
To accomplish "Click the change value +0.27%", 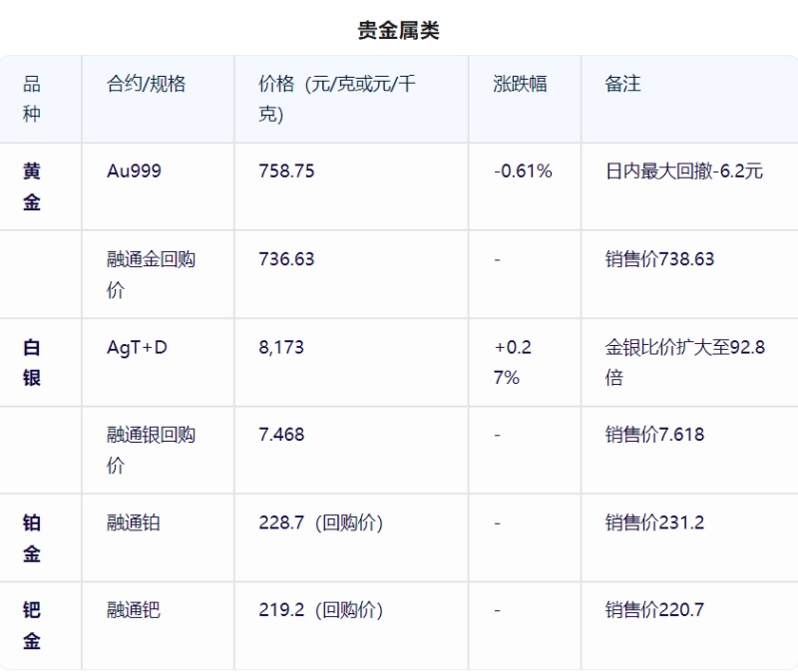I will click(513, 363).
